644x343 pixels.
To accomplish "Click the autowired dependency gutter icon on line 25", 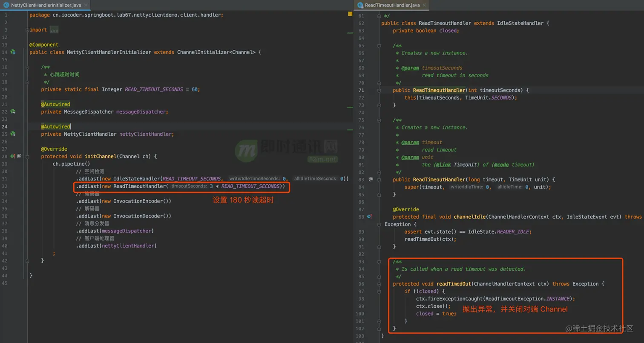I will [13, 134].
